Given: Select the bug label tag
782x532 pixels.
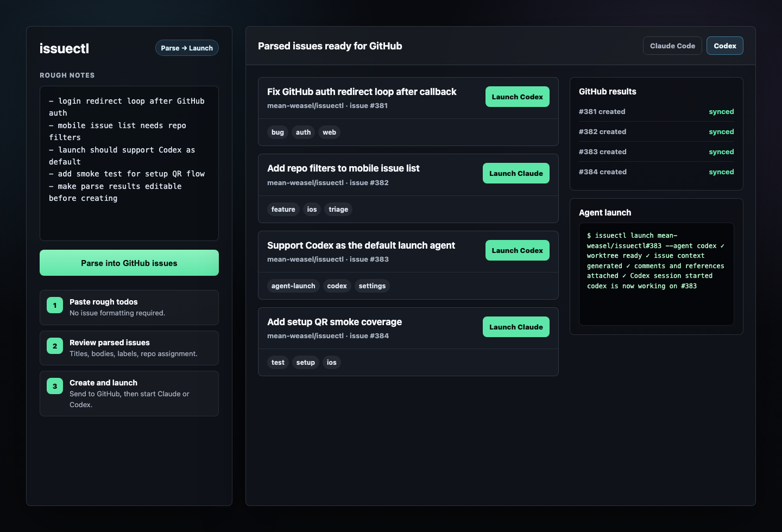Looking at the screenshot, I should pos(278,132).
